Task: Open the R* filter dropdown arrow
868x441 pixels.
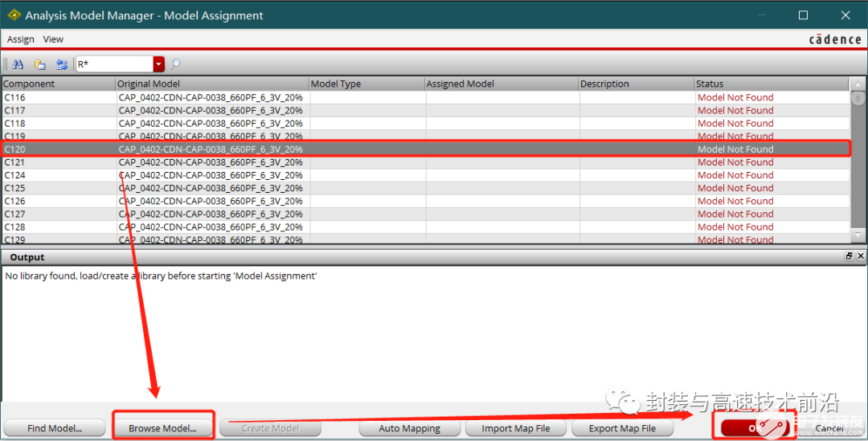Action: point(159,64)
